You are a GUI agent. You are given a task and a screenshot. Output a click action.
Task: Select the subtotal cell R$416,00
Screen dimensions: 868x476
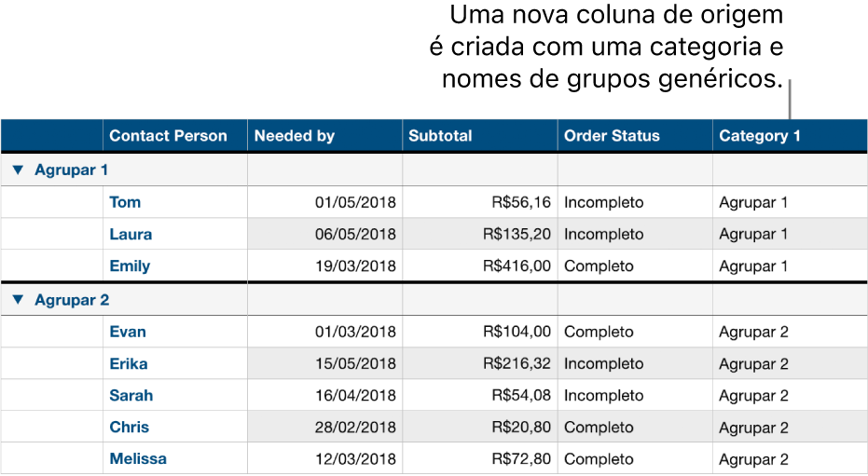(517, 265)
